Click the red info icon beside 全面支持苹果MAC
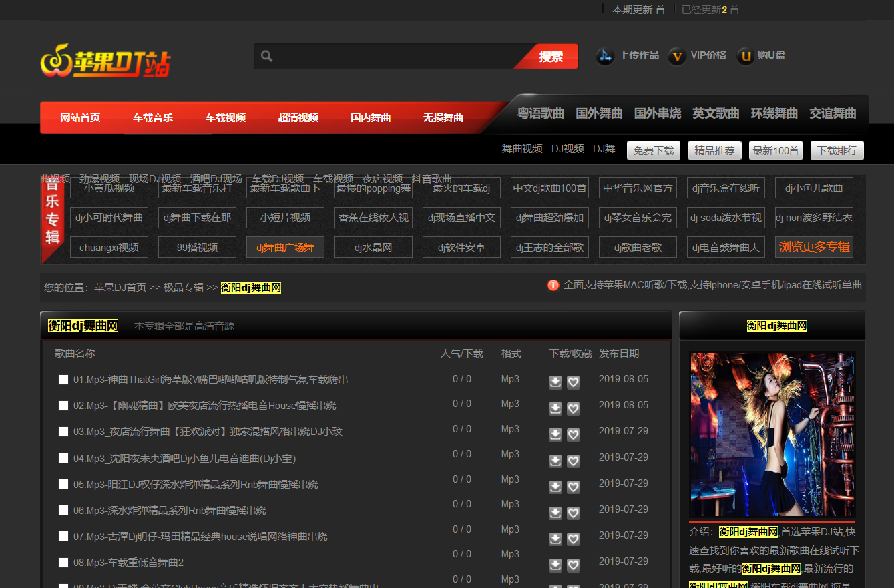The image size is (894, 588). click(553, 285)
